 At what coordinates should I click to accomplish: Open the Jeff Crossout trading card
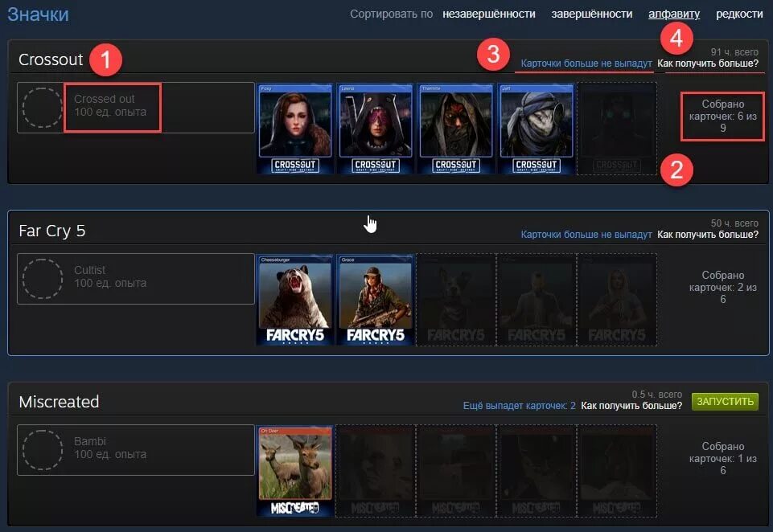coord(536,129)
